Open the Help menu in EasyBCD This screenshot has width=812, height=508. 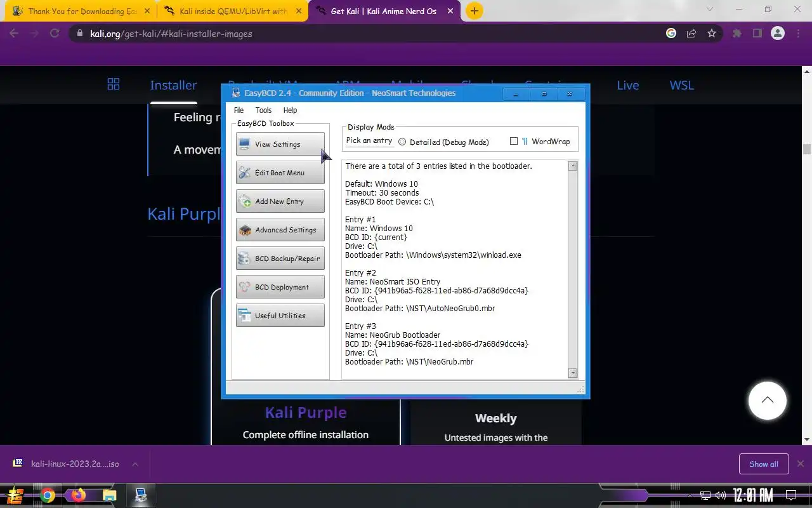point(290,110)
